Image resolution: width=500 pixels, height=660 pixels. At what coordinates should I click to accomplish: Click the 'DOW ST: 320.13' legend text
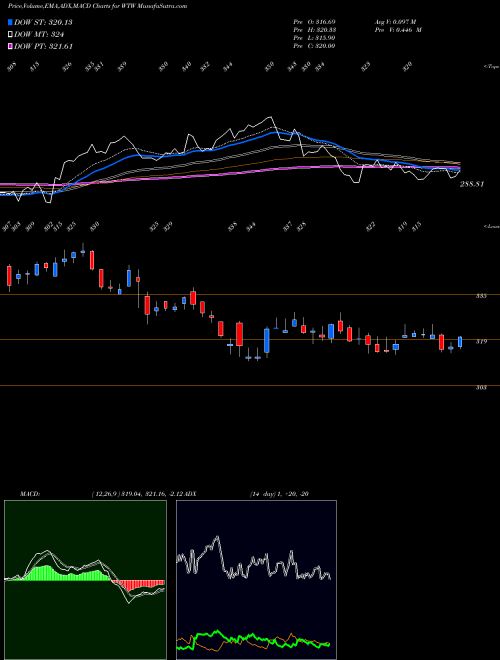[x=43, y=22]
